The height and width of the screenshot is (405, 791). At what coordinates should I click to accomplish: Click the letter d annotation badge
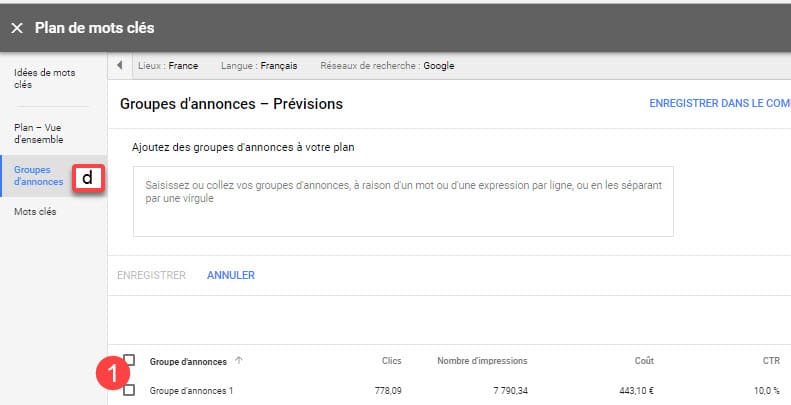coord(88,178)
